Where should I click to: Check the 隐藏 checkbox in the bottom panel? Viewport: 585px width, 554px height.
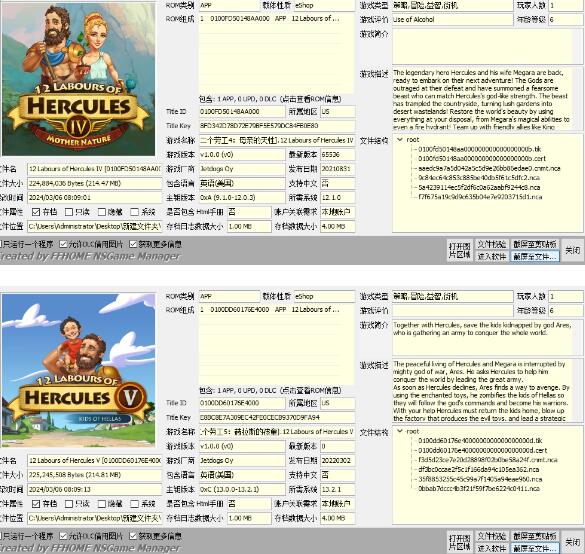click(x=101, y=504)
